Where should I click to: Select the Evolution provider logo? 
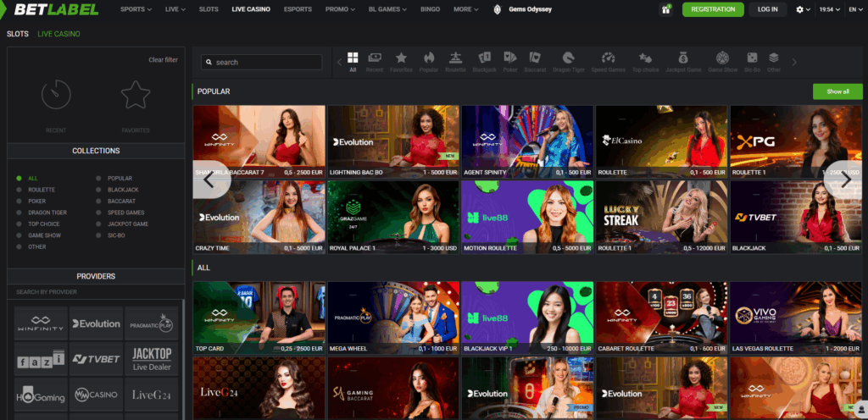[x=97, y=323]
